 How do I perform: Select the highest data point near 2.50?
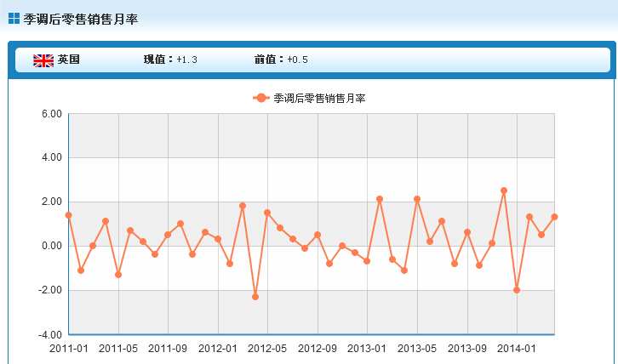504,191
